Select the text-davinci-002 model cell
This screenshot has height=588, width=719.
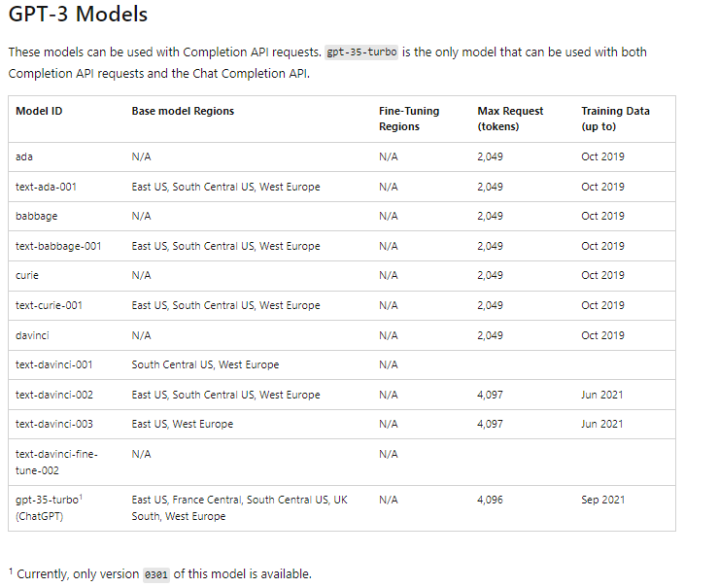(x=54, y=395)
